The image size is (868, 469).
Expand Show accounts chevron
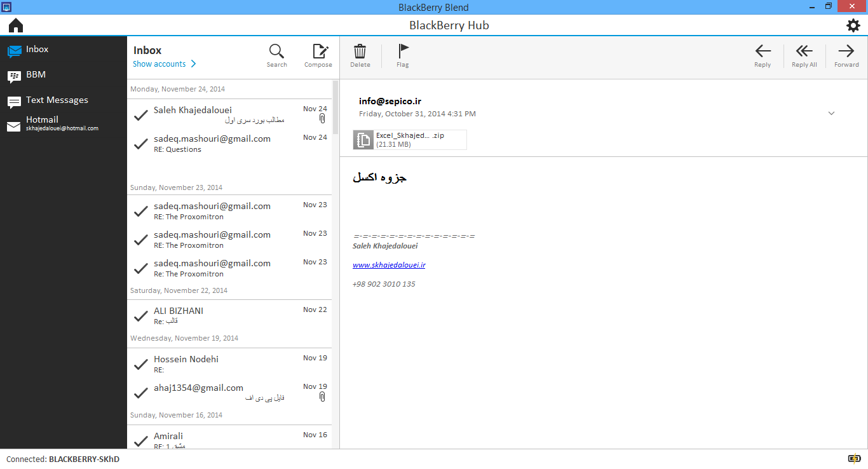click(x=193, y=64)
